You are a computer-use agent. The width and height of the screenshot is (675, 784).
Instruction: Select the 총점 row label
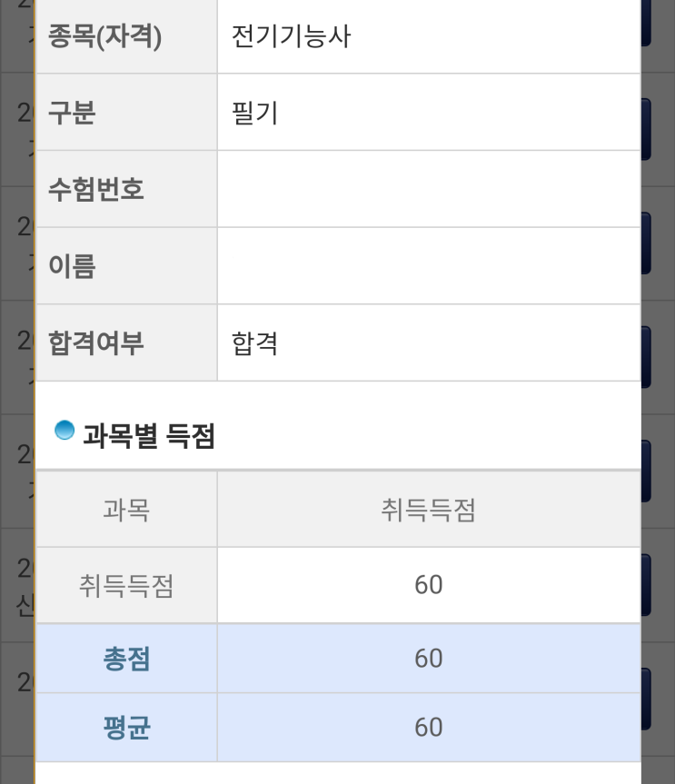[x=126, y=660]
